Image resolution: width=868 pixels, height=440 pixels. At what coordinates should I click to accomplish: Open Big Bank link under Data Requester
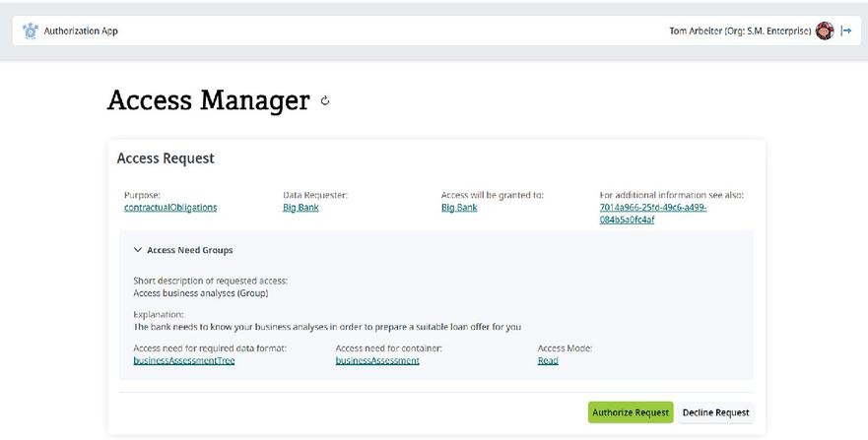coord(300,208)
